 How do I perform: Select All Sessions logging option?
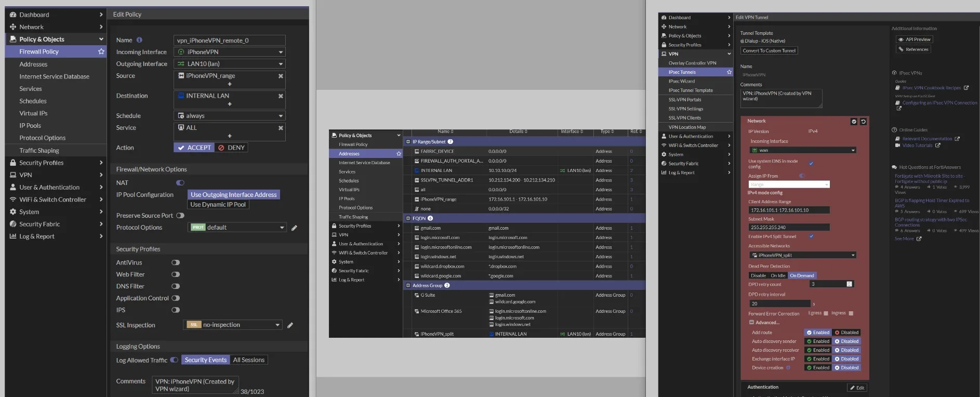(x=249, y=360)
